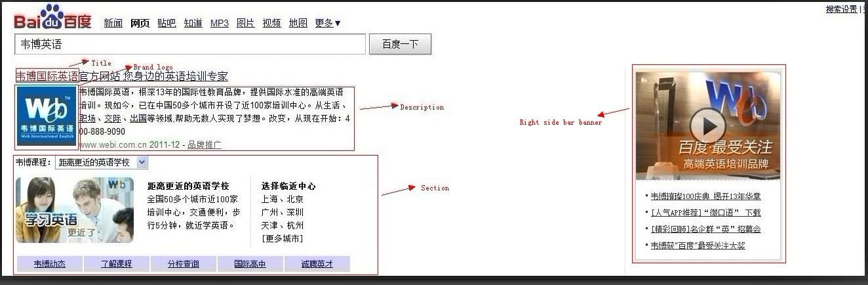Viewport: 868px width, 285px height.
Task: Open the 韦博课程 course dropdown
Action: tap(102, 162)
